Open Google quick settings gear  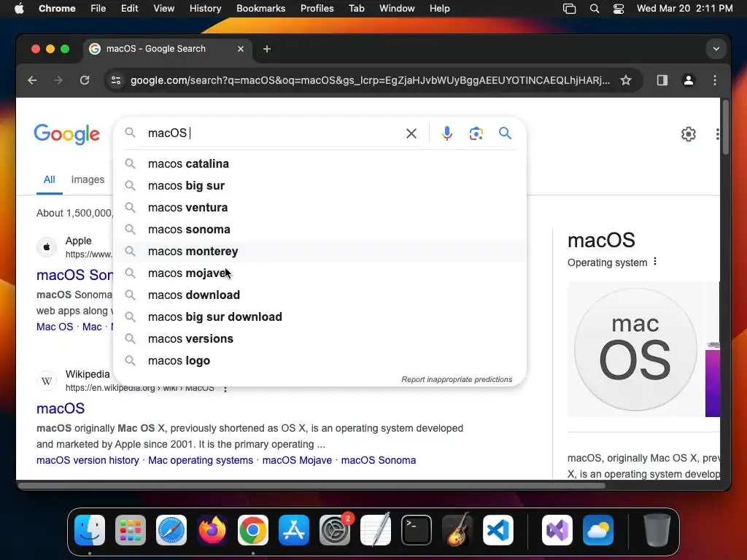pos(689,134)
